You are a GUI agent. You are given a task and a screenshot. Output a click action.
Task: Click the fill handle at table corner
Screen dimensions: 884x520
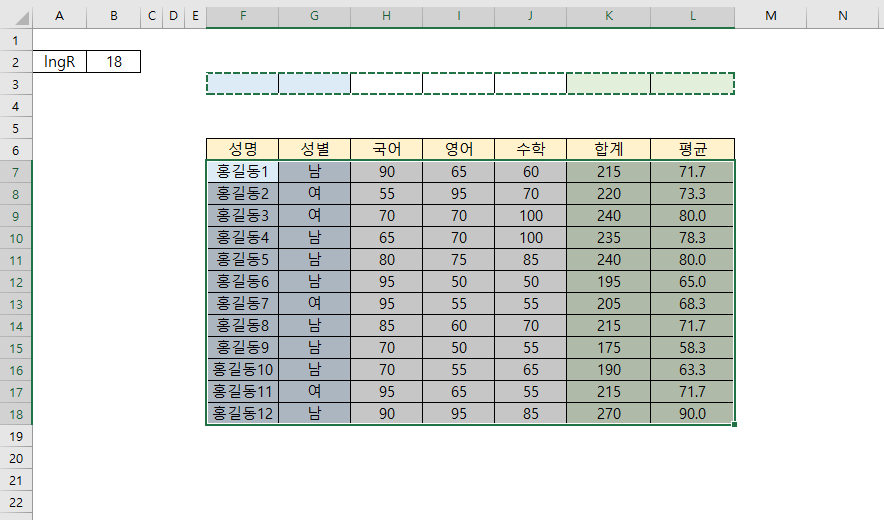click(735, 425)
